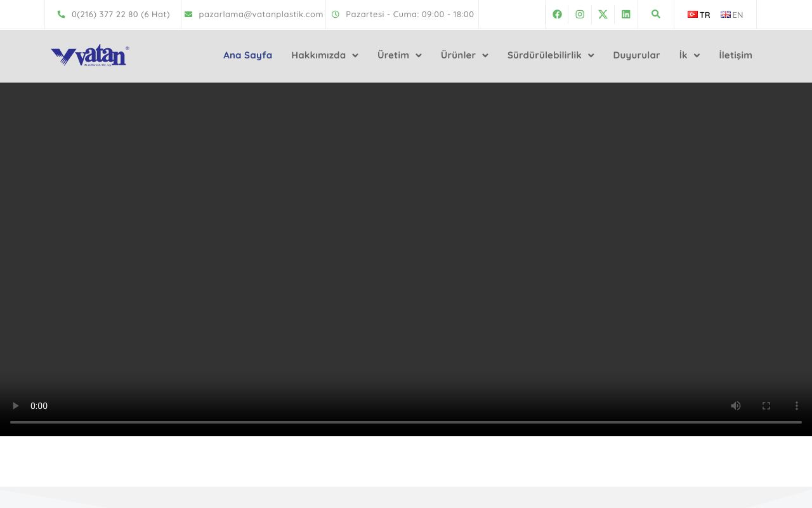Toggle video fullscreen mode
This screenshot has width=812, height=508.
(x=766, y=406)
